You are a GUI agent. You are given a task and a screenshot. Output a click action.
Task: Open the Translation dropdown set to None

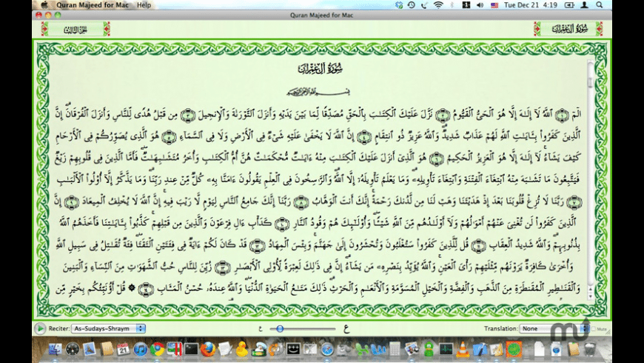(554, 328)
